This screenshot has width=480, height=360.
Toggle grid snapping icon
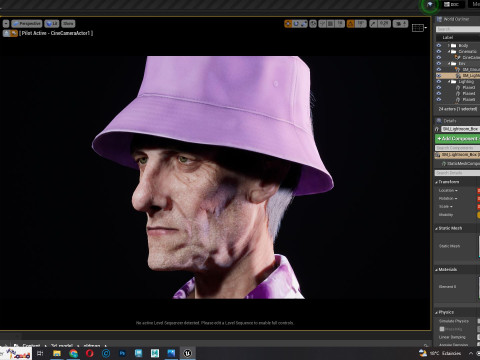coord(330,24)
